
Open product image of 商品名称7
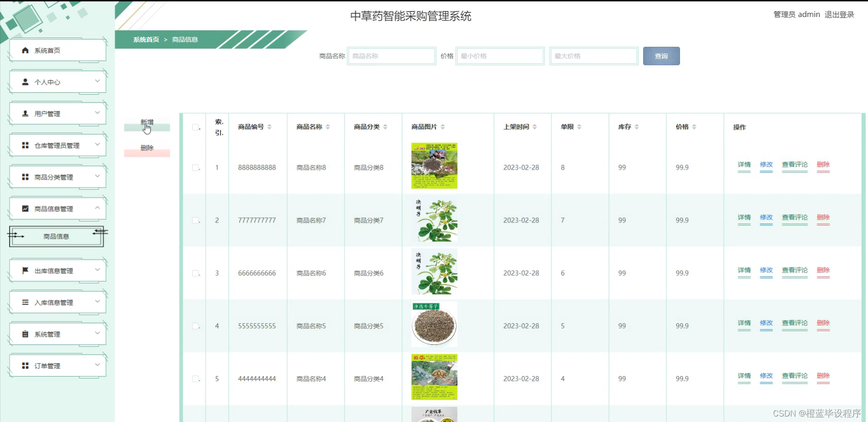[434, 219]
